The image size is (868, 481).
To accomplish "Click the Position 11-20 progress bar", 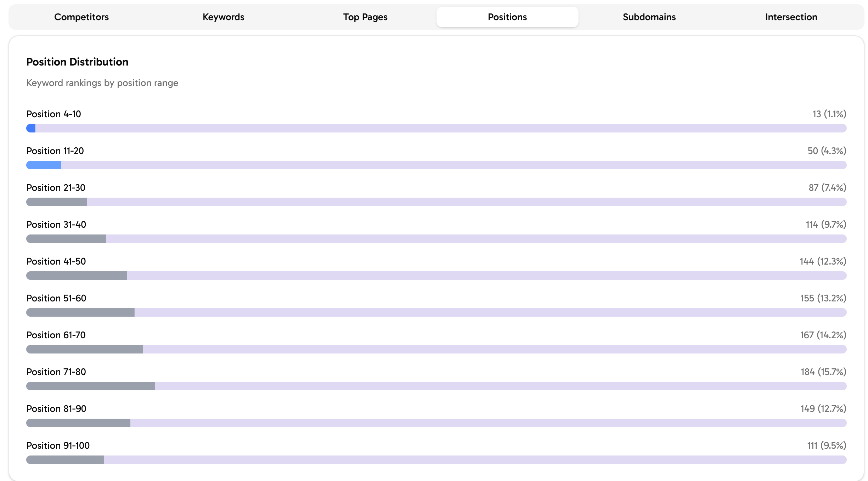I will 436,165.
